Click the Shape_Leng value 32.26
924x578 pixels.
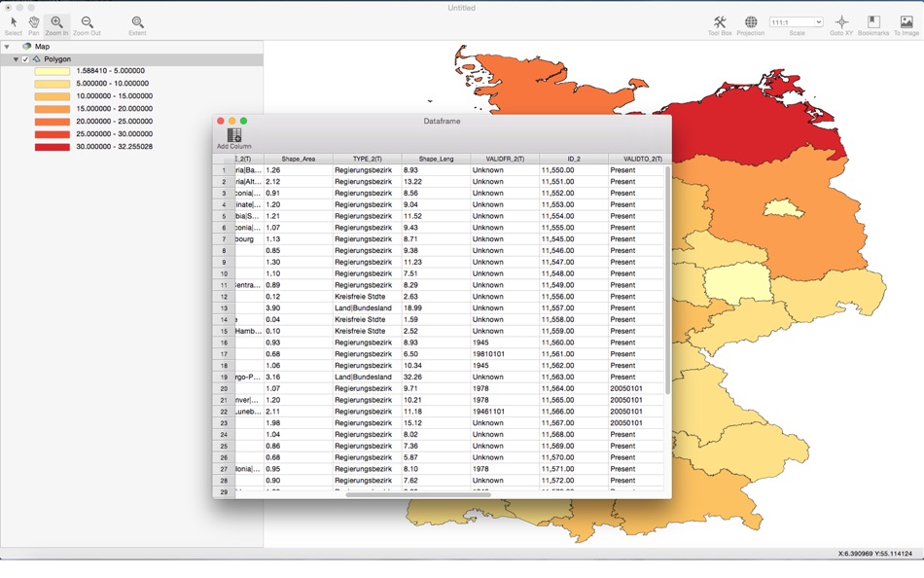point(436,377)
